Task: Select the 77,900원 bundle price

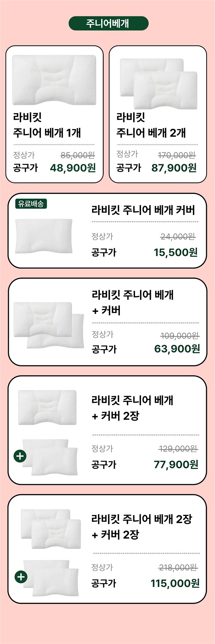Action: [x=176, y=465]
